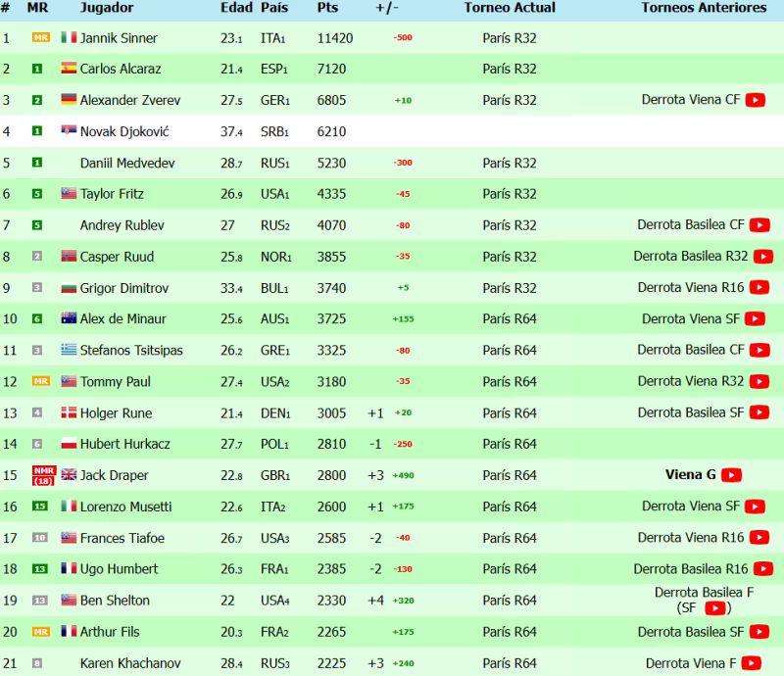
Task: Click the MR badge in Jannik Sinner's row
Action: click(41, 37)
